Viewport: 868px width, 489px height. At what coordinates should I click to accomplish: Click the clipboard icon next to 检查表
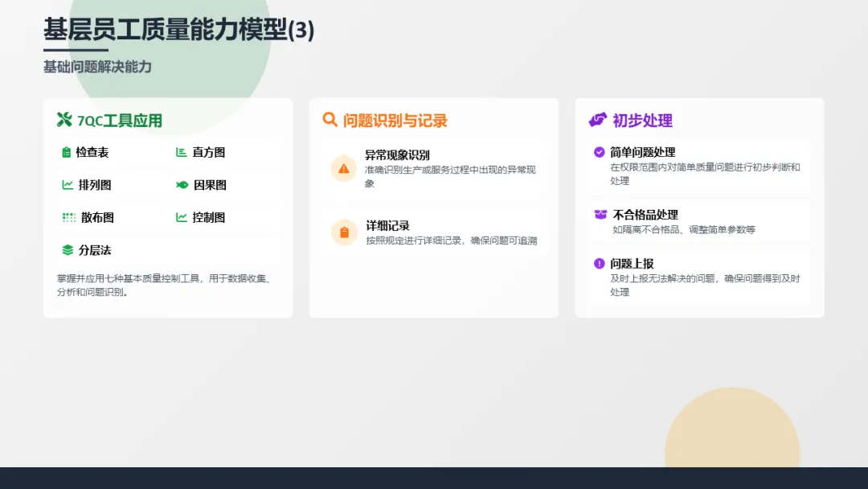pos(67,152)
